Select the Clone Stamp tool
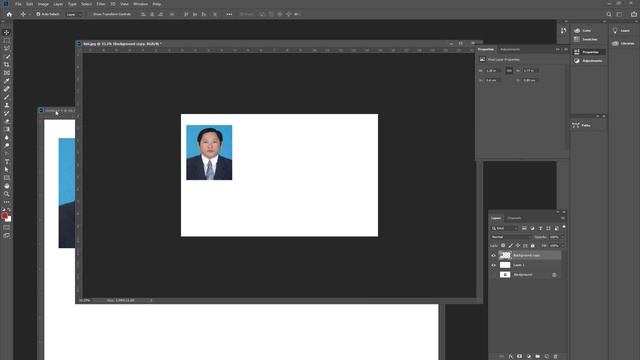 pyautogui.click(x=7, y=105)
